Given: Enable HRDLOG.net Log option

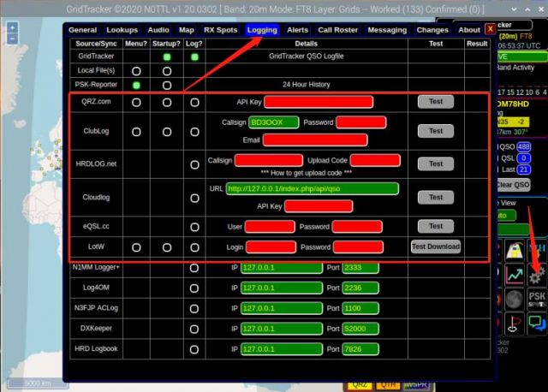Looking at the screenshot, I should (194, 164).
